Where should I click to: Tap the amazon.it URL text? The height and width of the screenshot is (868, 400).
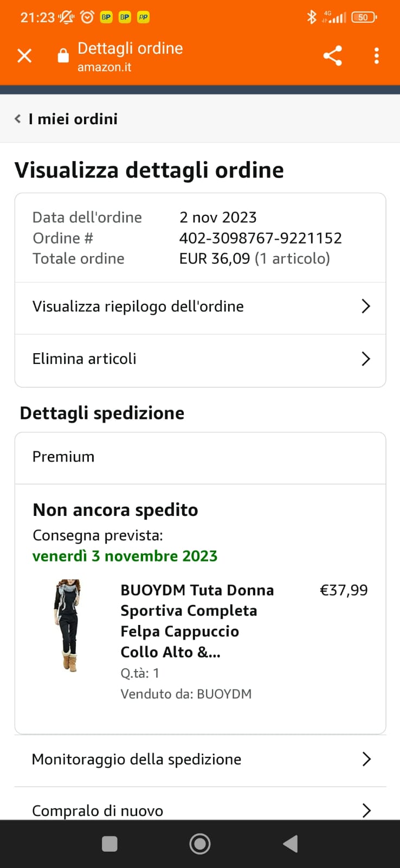pyautogui.click(x=104, y=67)
